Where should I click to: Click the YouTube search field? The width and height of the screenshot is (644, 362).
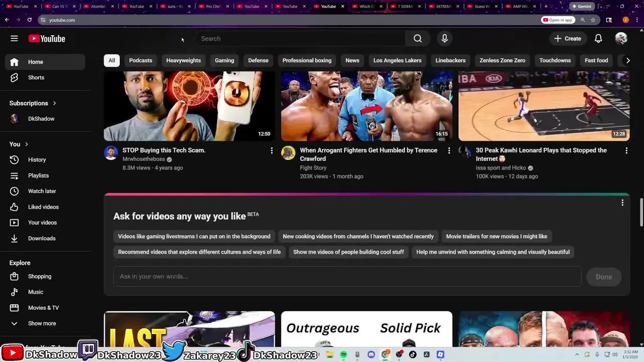click(300, 39)
